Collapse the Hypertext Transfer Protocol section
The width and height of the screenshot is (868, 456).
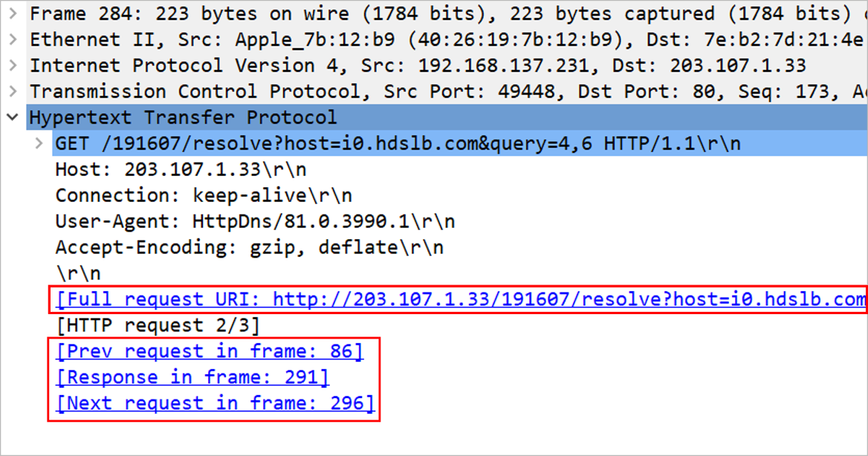pos(13,117)
